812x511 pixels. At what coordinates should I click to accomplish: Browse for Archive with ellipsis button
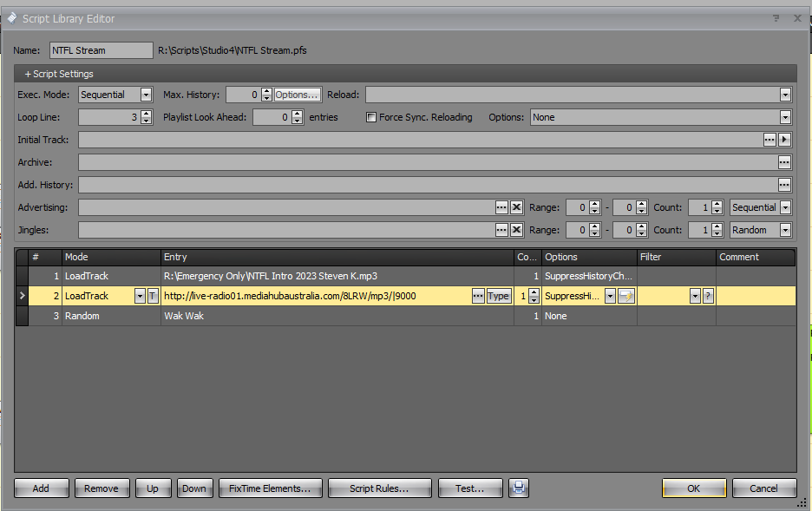[784, 162]
